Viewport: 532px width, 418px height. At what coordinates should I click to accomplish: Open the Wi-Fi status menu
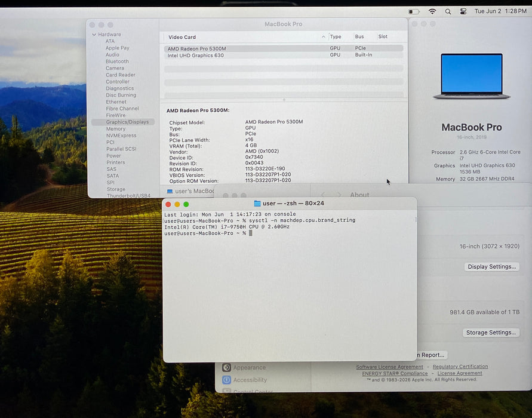click(432, 11)
